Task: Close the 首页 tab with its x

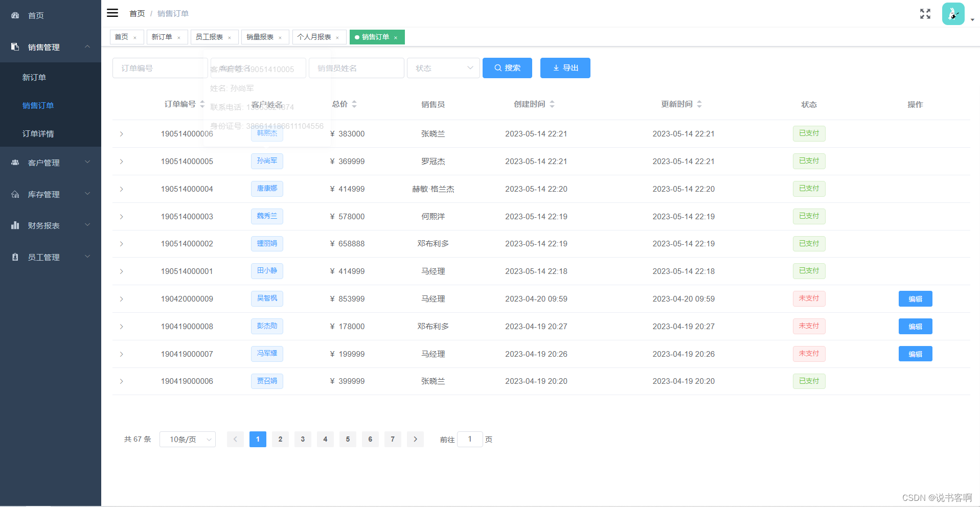Action: pyautogui.click(x=135, y=37)
